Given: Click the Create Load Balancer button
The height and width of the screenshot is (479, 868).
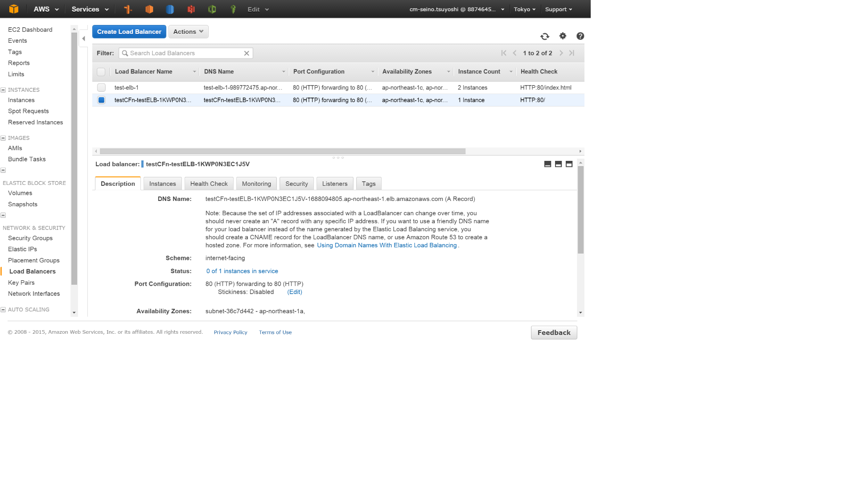Looking at the screenshot, I should click(x=129, y=32).
